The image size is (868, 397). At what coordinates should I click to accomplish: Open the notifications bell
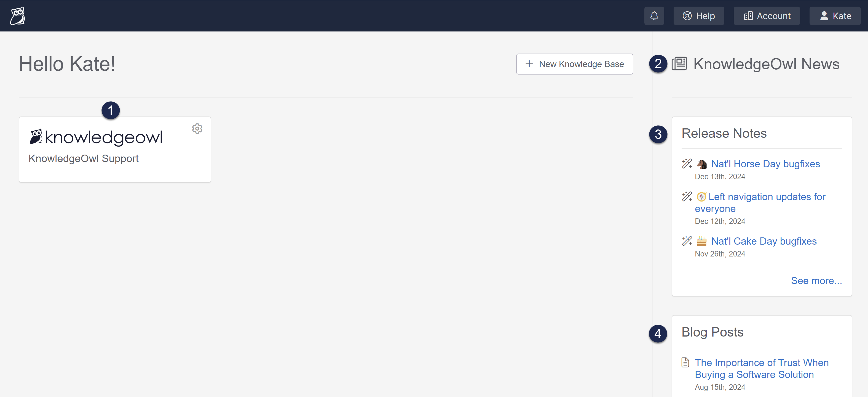point(654,16)
